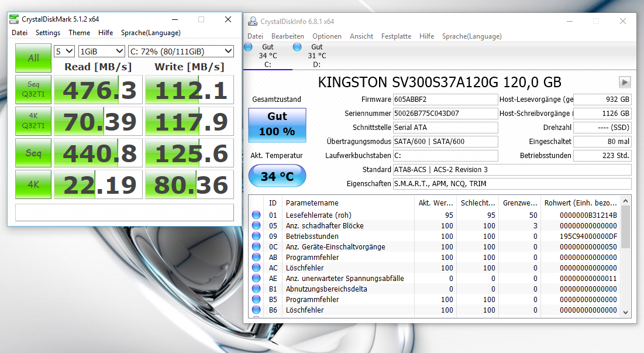Open Sprache(Language) menu in CrystalDiskInfo
The height and width of the screenshot is (353, 644).
coord(472,36)
